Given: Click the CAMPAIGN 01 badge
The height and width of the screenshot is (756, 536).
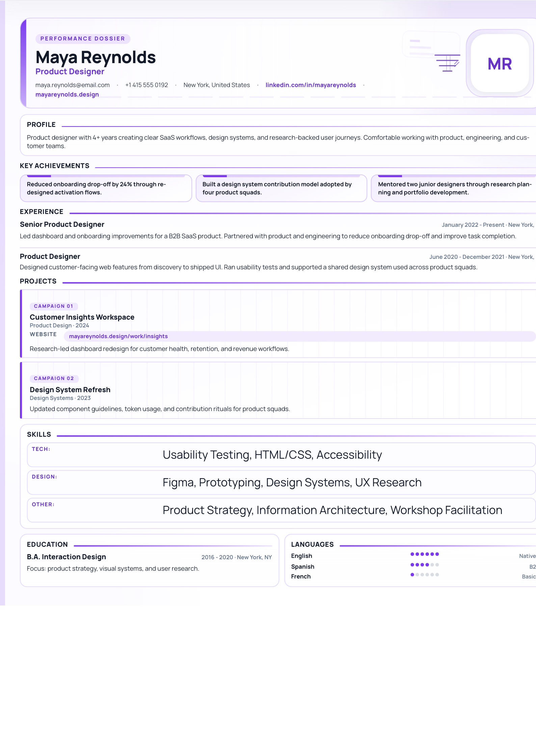Looking at the screenshot, I should point(54,306).
